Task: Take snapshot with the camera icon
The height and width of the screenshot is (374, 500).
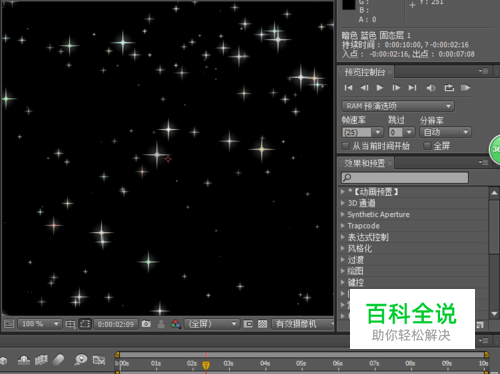Action: coord(146,324)
